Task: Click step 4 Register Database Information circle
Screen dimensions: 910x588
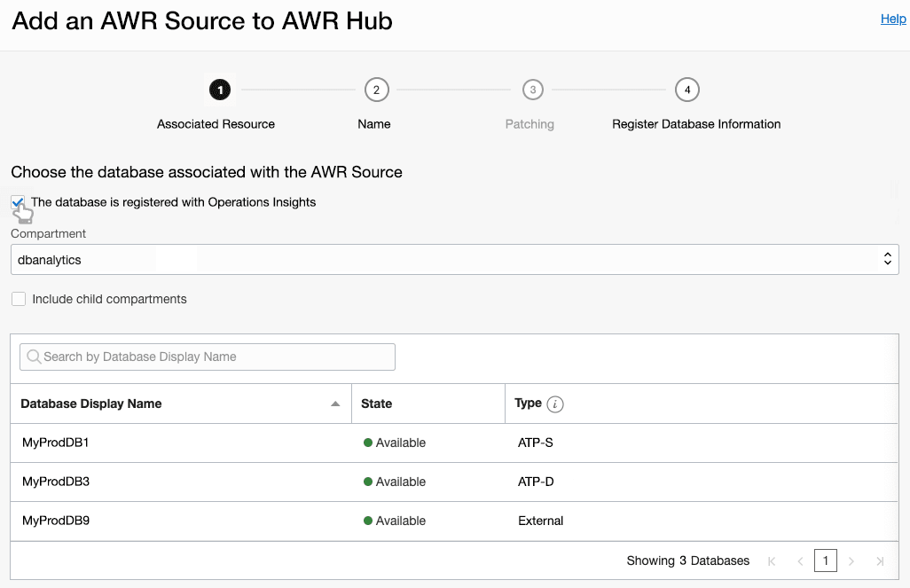Action: (686, 90)
